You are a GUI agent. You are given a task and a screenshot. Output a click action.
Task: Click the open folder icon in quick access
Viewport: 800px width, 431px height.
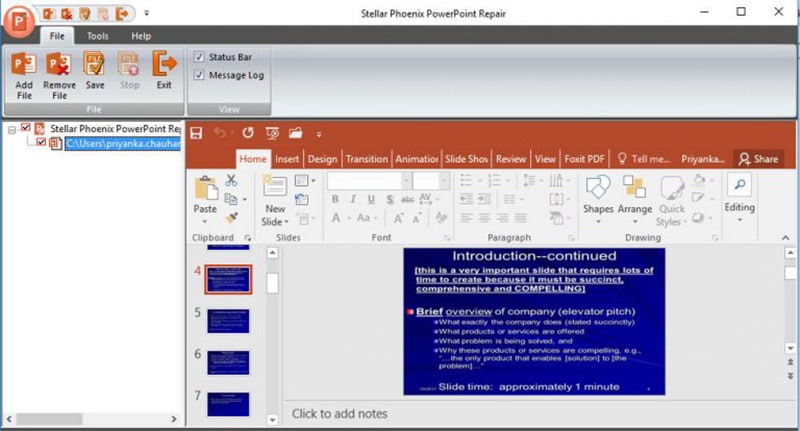coord(296,133)
